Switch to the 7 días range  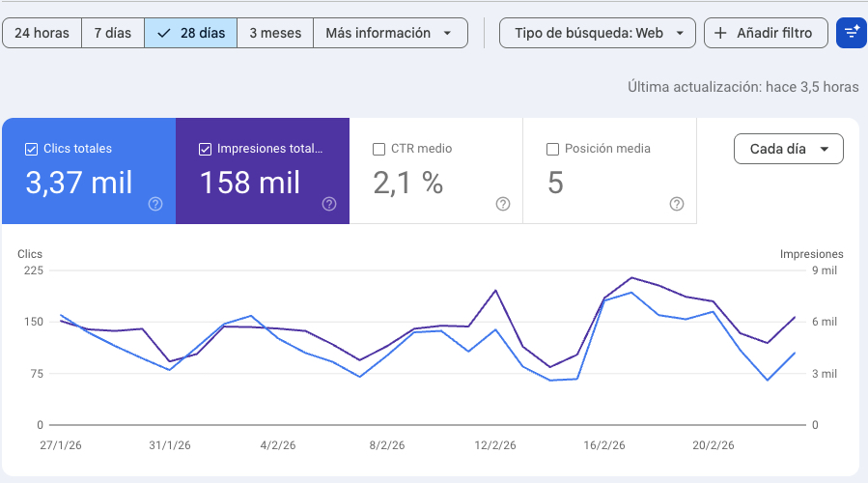pos(113,33)
